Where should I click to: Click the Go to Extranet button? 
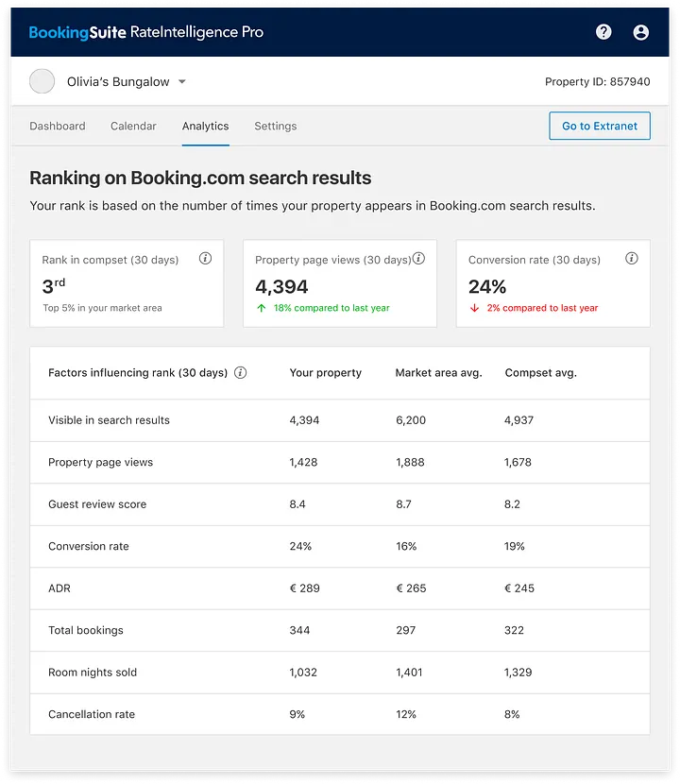pyautogui.click(x=600, y=126)
